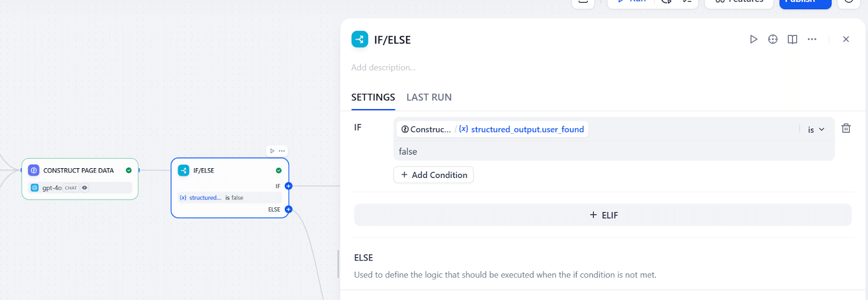Click the Add description field

point(384,67)
